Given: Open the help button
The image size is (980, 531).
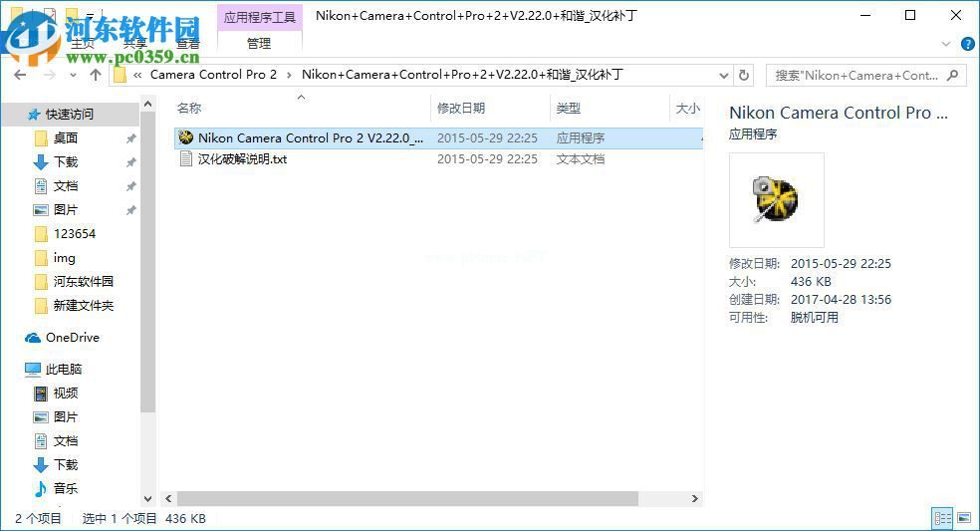Looking at the screenshot, I should pos(967,44).
